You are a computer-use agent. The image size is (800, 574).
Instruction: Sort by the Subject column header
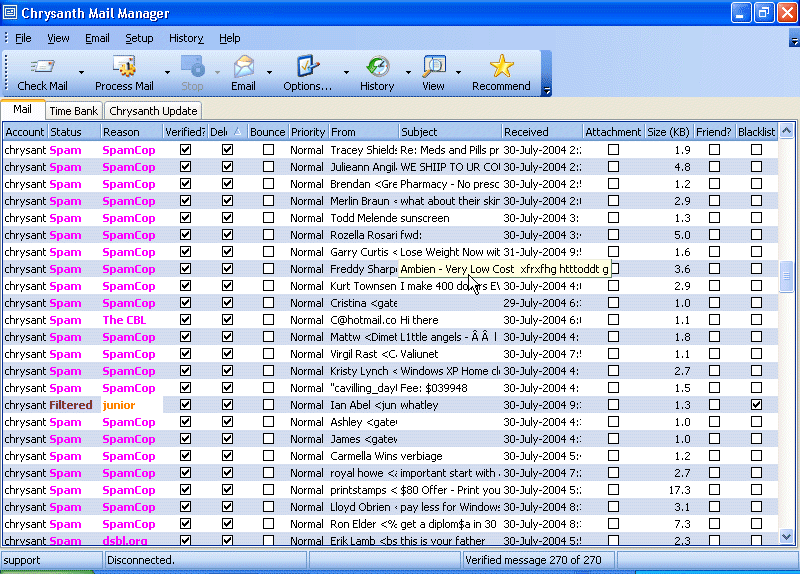(449, 132)
